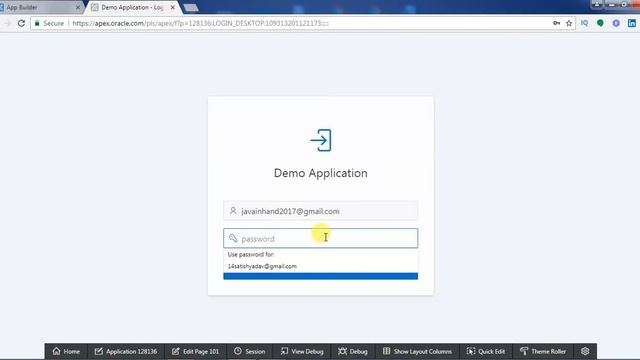This screenshot has height=360, width=640.
Task: Open the green circle browser extension
Action: tap(600, 23)
